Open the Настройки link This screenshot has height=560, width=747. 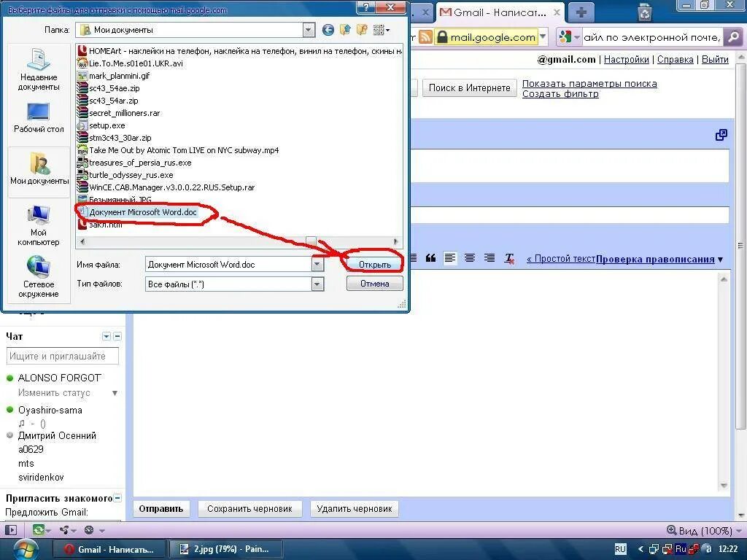point(627,60)
